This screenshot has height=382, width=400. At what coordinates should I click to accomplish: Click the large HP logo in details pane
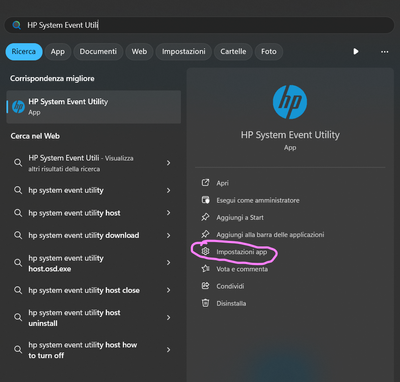[x=290, y=102]
